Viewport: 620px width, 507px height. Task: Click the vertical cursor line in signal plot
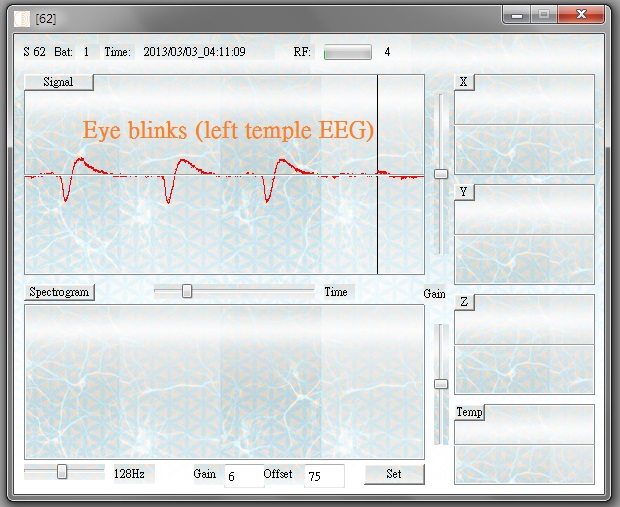pos(378,174)
